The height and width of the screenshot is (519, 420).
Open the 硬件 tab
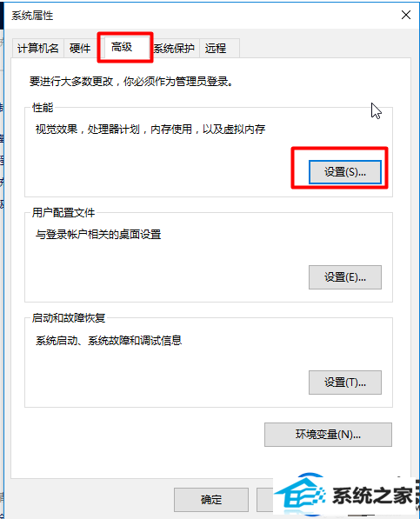tap(80, 49)
